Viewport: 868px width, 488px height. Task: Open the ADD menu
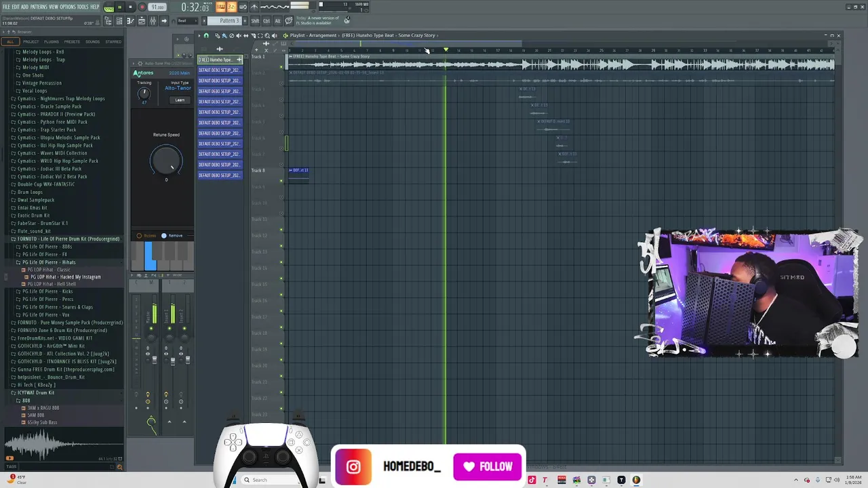(24, 7)
